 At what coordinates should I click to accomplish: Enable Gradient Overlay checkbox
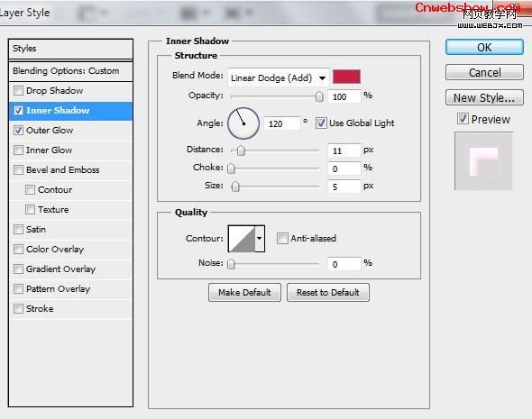pos(18,269)
